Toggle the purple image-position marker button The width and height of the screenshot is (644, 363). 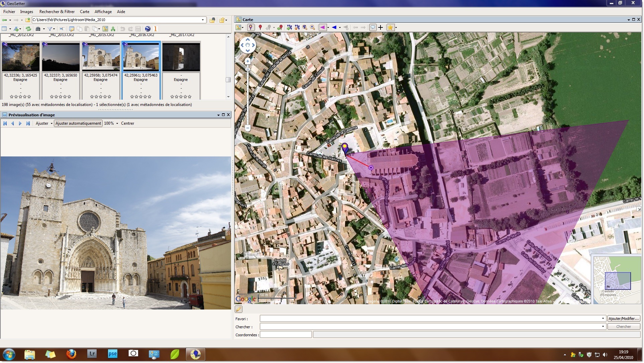point(250,27)
